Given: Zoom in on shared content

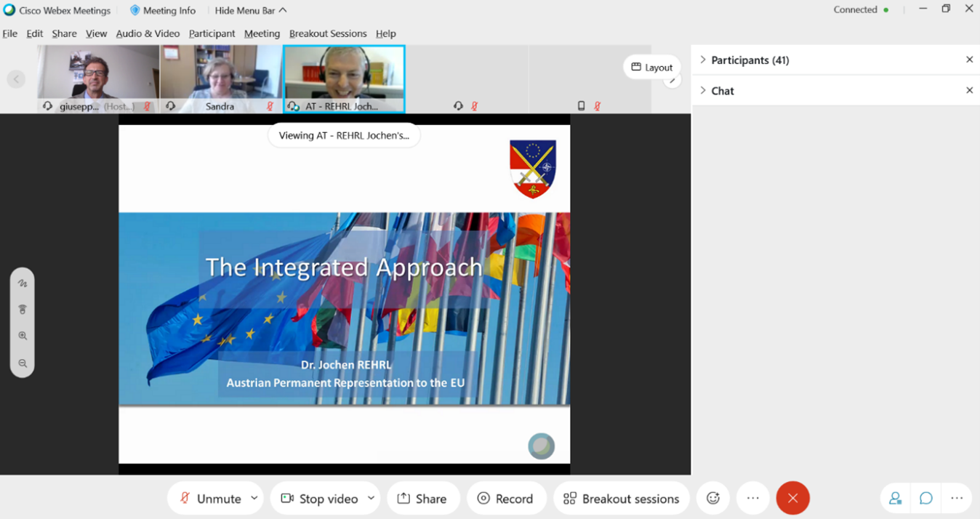Looking at the screenshot, I should tap(23, 336).
